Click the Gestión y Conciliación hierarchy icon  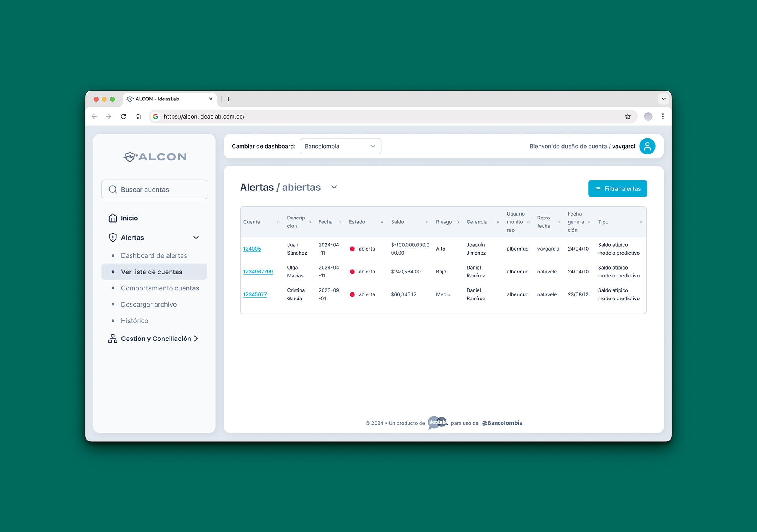(113, 339)
